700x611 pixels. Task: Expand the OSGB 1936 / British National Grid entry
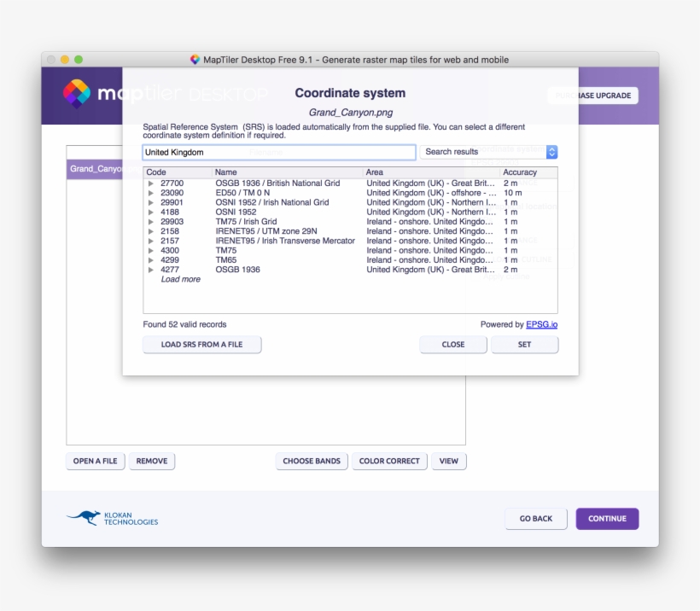coord(152,183)
